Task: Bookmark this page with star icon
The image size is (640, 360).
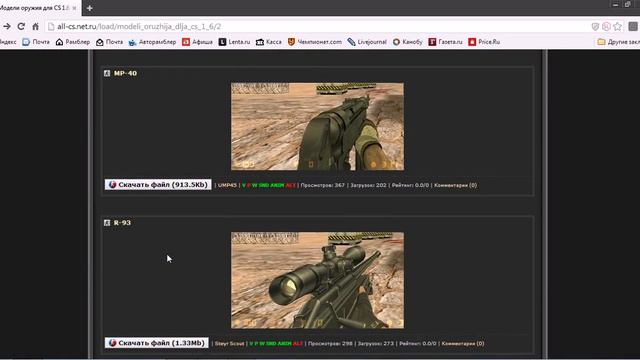Action: [617, 27]
